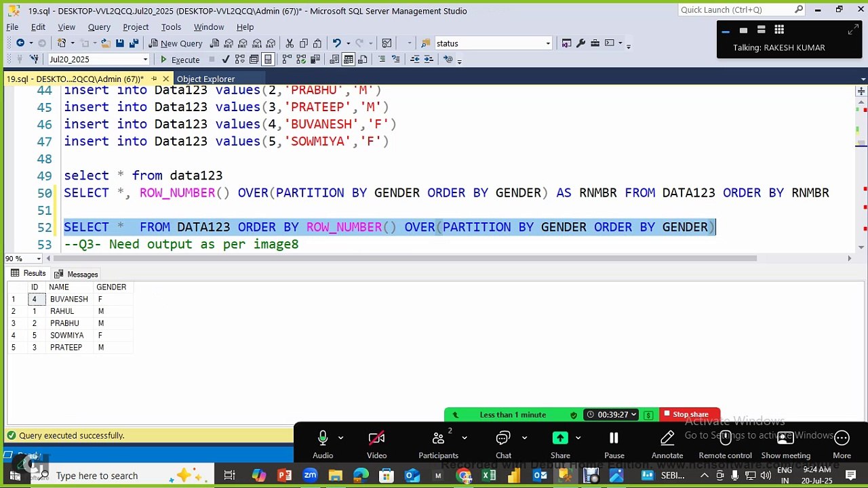The width and height of the screenshot is (868, 488).
Task: Switch to the Object Explorer tab
Action: tap(205, 79)
